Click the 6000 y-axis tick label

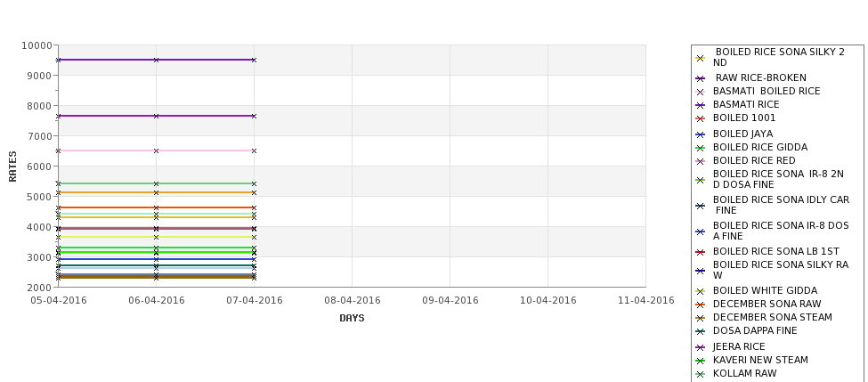(40, 167)
